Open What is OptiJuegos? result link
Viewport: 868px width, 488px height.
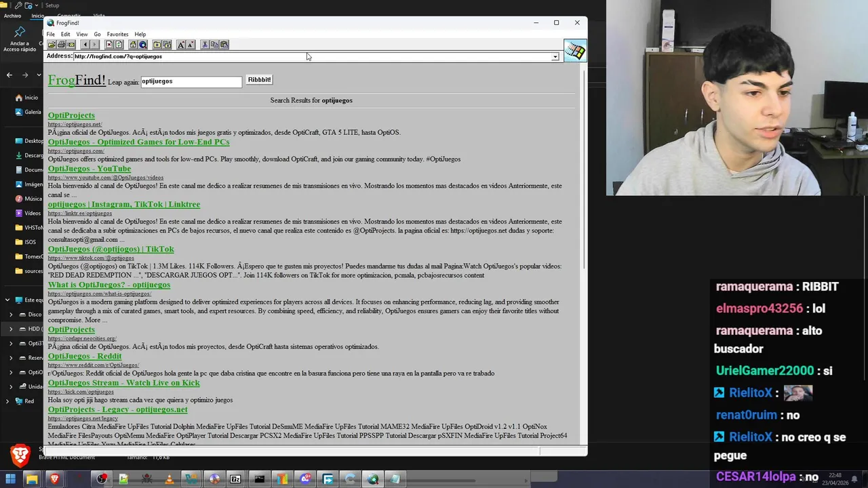pyautogui.click(x=108, y=285)
